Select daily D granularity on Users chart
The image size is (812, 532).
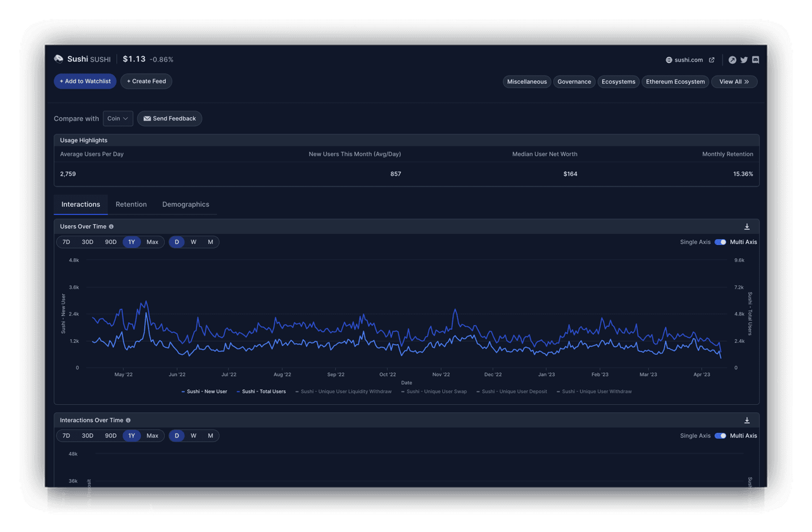pos(177,242)
